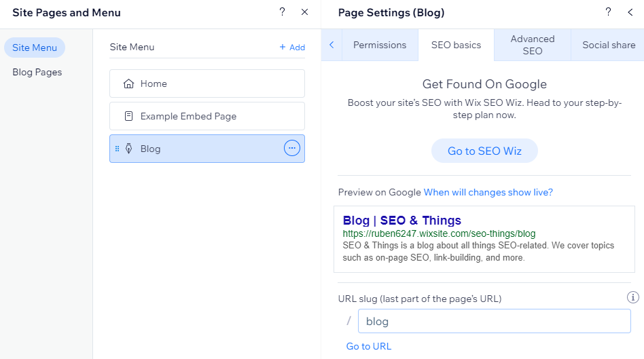Open Blog page more options ellipsis
Viewport: 644px width, 359px height.
pyautogui.click(x=291, y=149)
